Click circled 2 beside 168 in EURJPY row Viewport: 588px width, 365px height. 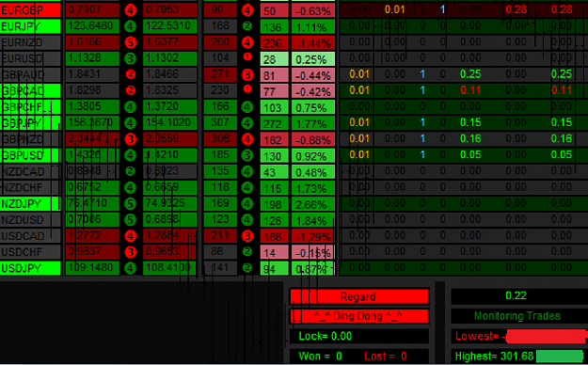247,26
